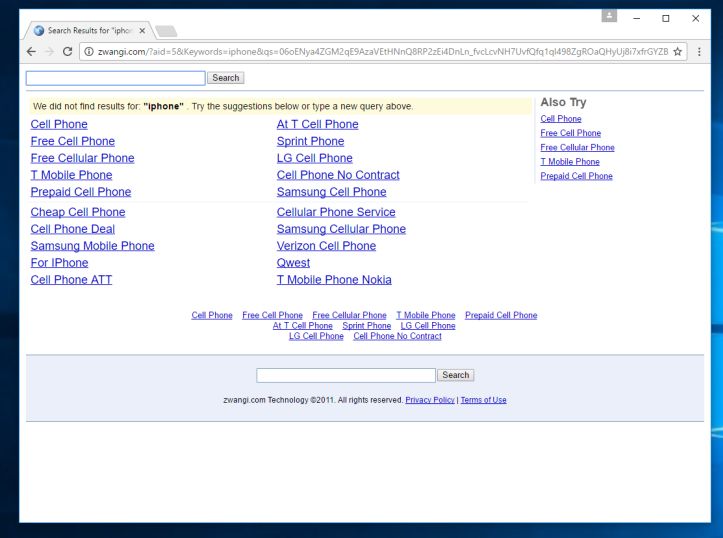Screen dimensions: 723x538
Task: Click the bottom Search button
Action: [456, 375]
